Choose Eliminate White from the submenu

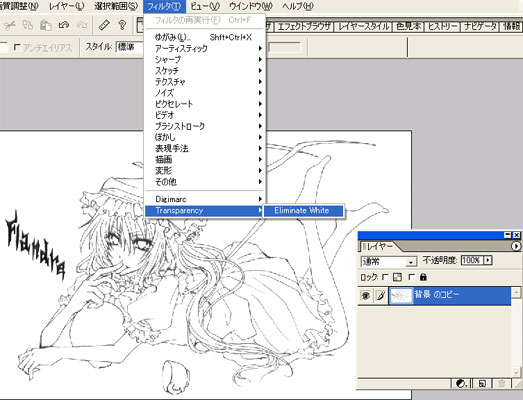pyautogui.click(x=303, y=211)
